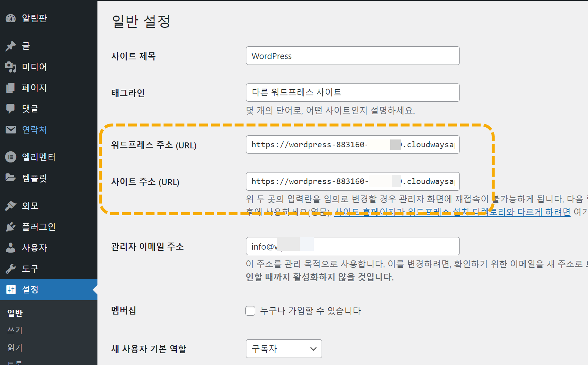The height and width of the screenshot is (365, 588).
Task: Click the 사이트 제목 label
Action: pos(133,56)
